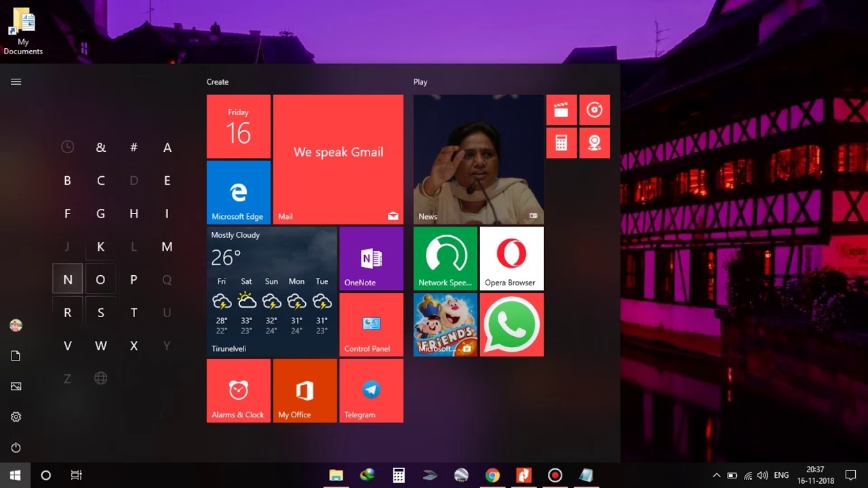Jump to apps starting with V
This screenshot has width=868, height=488.
click(x=67, y=346)
